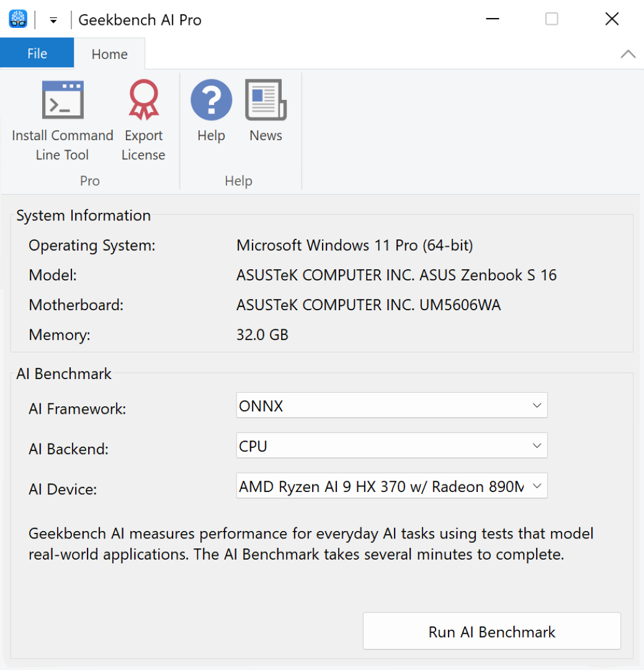Viewport: 644px width, 670px height.
Task: Click the AI Backend label
Action: point(68,449)
